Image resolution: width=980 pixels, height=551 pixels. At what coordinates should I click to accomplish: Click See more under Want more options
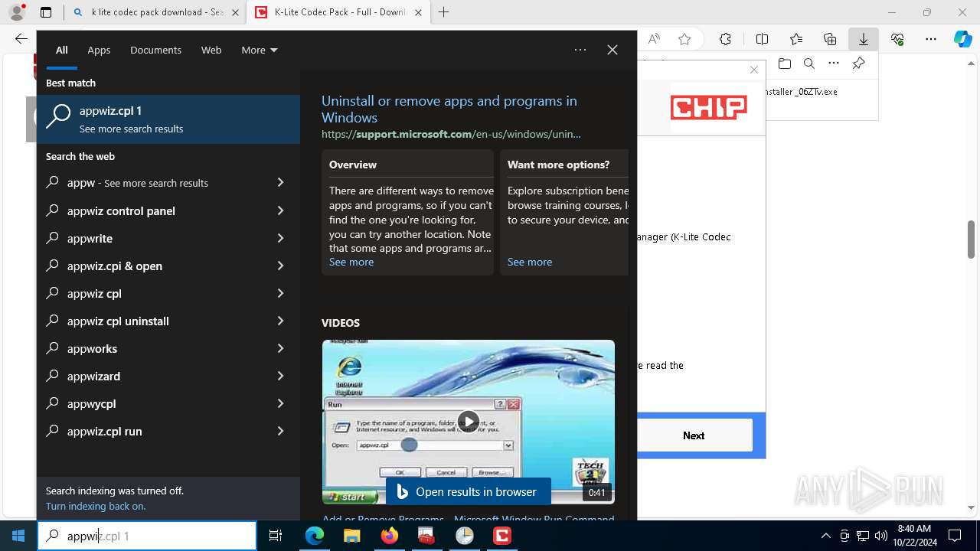click(x=530, y=262)
